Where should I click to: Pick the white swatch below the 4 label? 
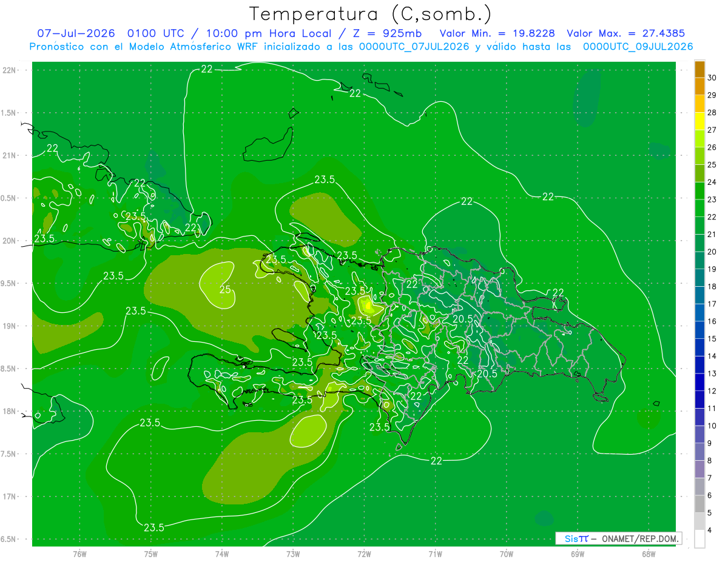(x=699, y=539)
